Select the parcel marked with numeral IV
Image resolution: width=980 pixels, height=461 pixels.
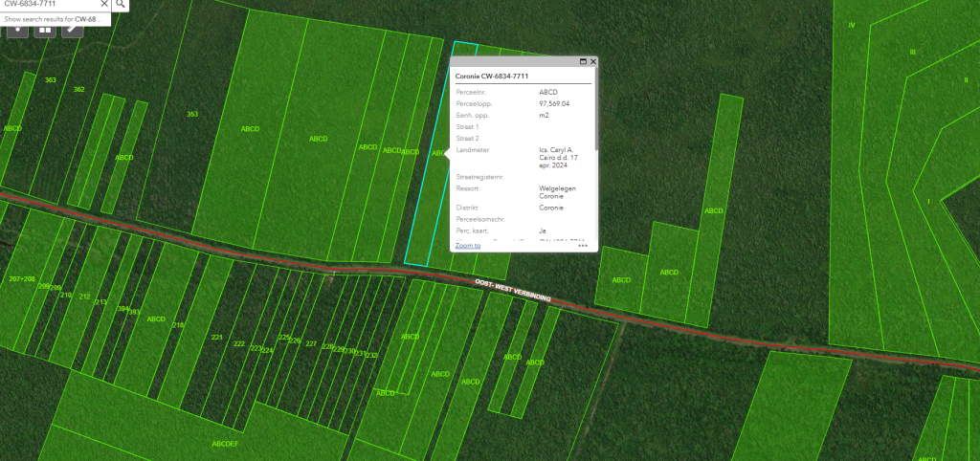coord(851,25)
